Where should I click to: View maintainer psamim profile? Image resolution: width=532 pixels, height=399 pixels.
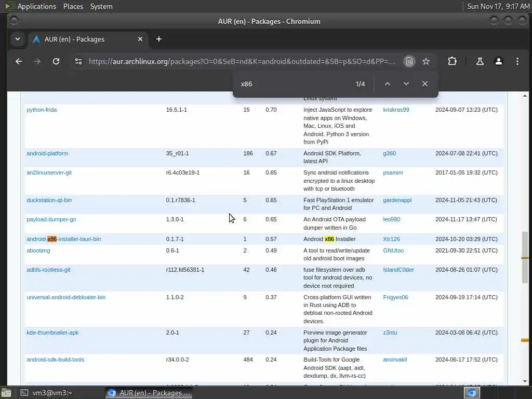coord(393,172)
